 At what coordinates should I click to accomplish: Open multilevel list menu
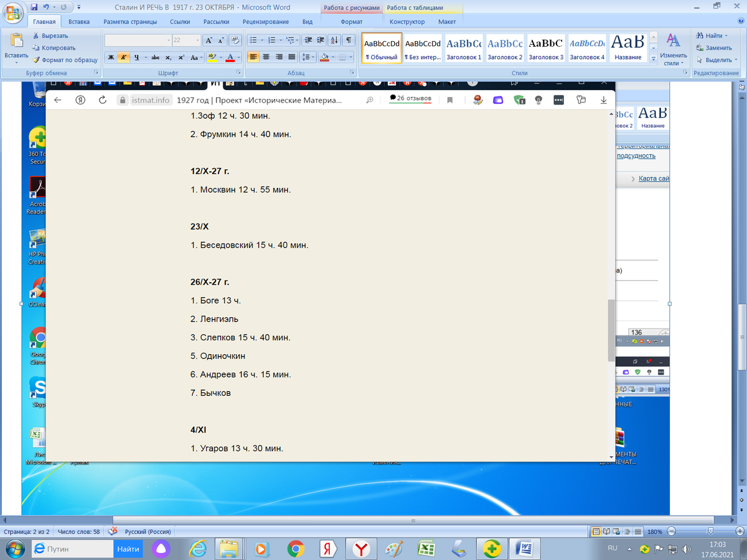[x=292, y=40]
